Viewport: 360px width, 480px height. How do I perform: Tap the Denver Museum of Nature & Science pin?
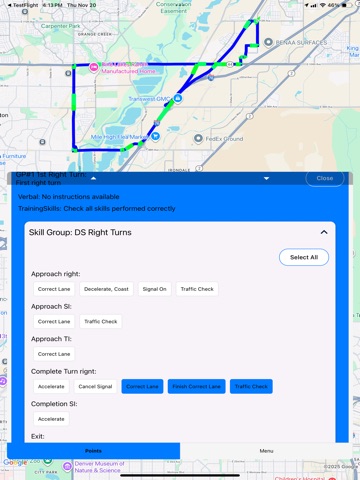68,466
